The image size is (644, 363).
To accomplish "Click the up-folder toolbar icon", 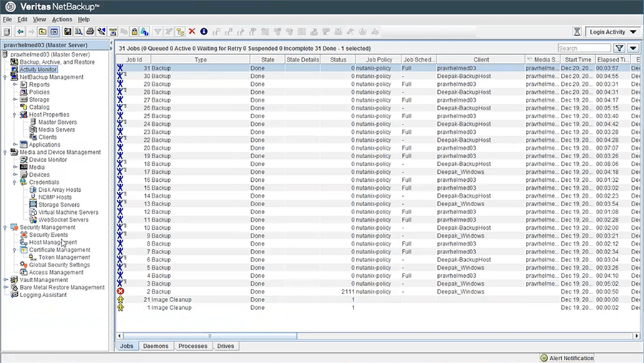I will pos(42,32).
